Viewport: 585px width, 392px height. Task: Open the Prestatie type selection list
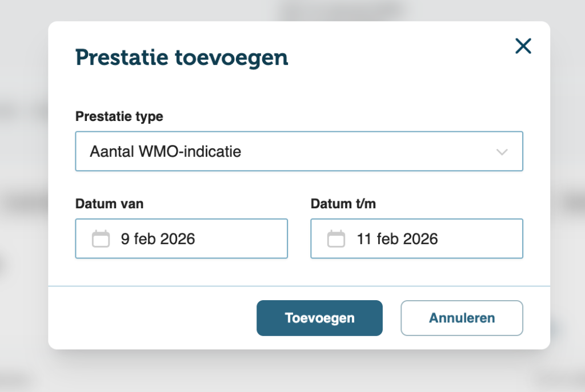tap(299, 152)
